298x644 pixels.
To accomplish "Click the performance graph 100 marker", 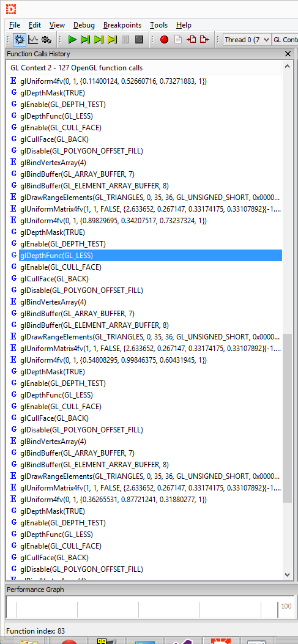I will point(286,606).
